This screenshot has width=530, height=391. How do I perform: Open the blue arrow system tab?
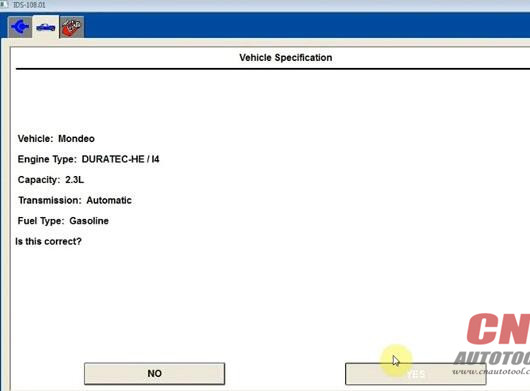tap(20, 27)
